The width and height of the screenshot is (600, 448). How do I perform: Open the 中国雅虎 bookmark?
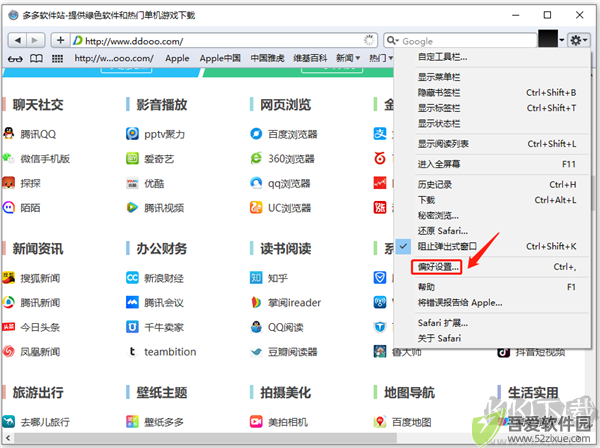(267, 58)
